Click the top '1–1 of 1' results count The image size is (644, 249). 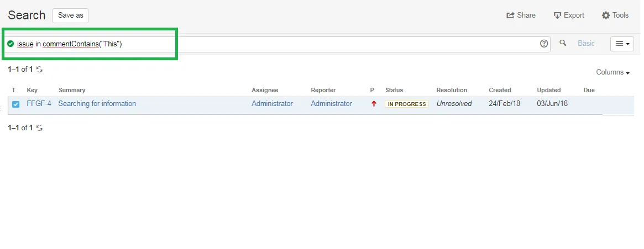tap(20, 70)
